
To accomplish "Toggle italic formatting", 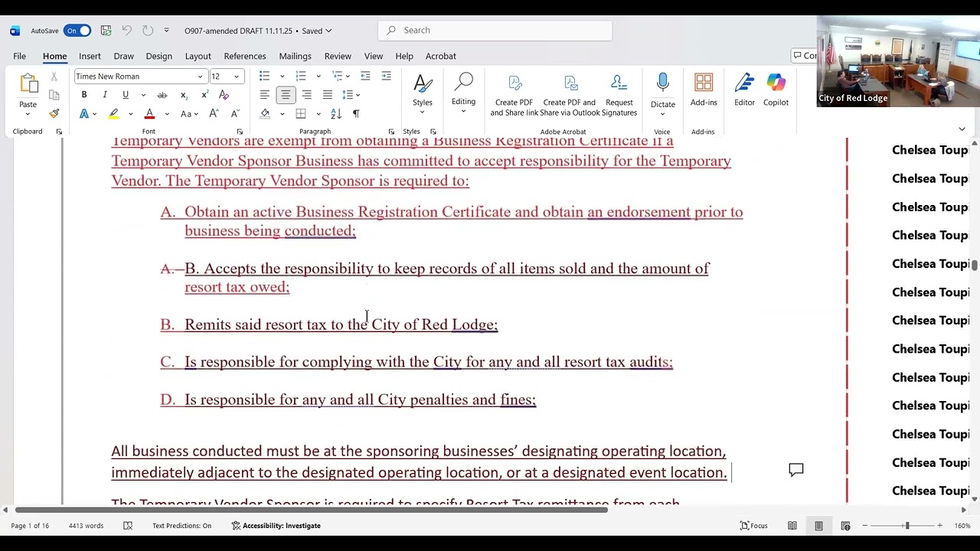I will point(105,95).
